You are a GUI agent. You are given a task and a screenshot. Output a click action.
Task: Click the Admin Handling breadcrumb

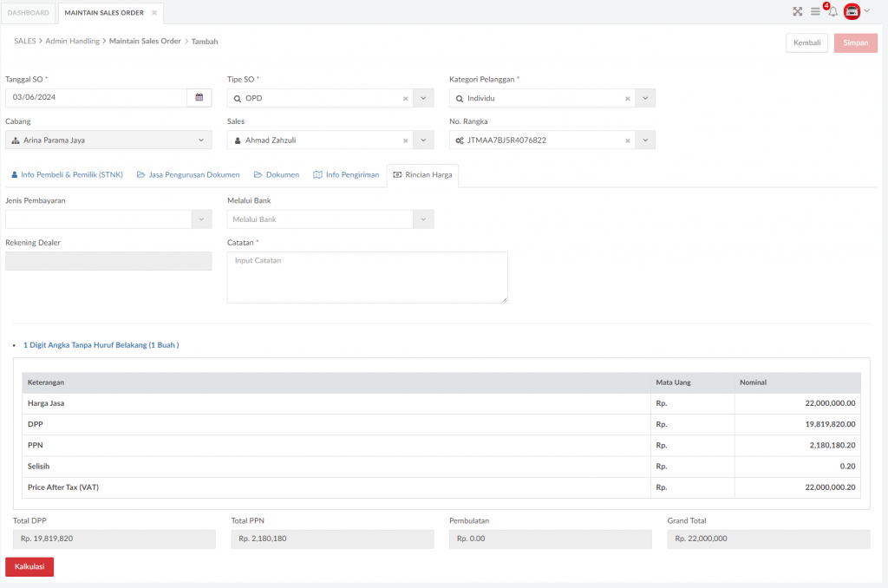point(73,42)
